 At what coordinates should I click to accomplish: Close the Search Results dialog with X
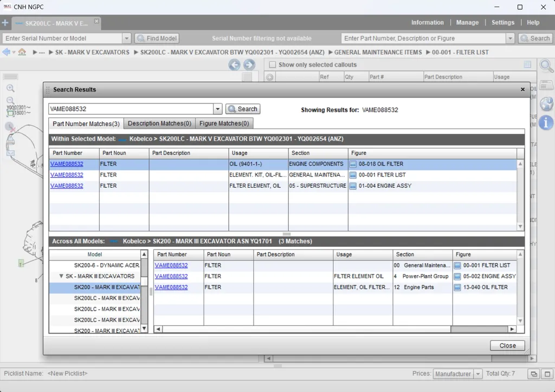point(523,89)
